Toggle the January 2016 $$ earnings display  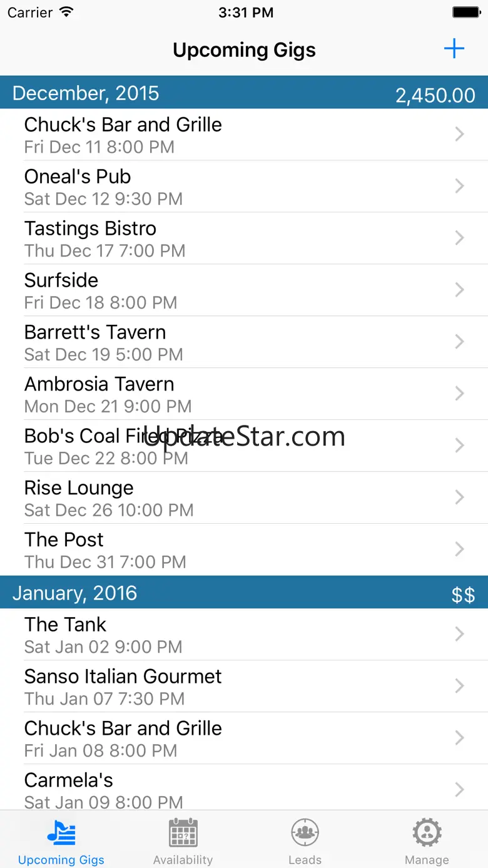click(x=462, y=595)
